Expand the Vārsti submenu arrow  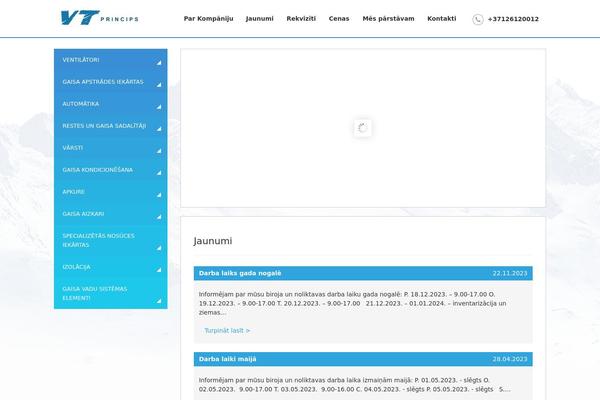(x=159, y=151)
